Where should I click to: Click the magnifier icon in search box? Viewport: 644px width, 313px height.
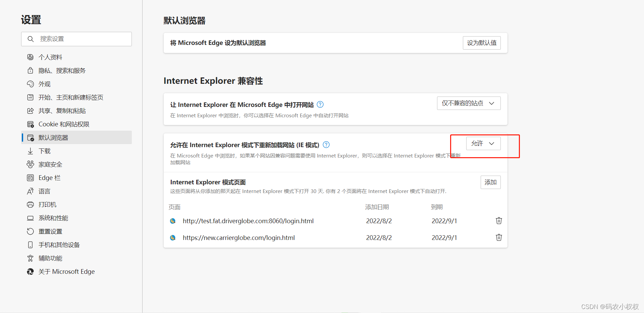31,39
